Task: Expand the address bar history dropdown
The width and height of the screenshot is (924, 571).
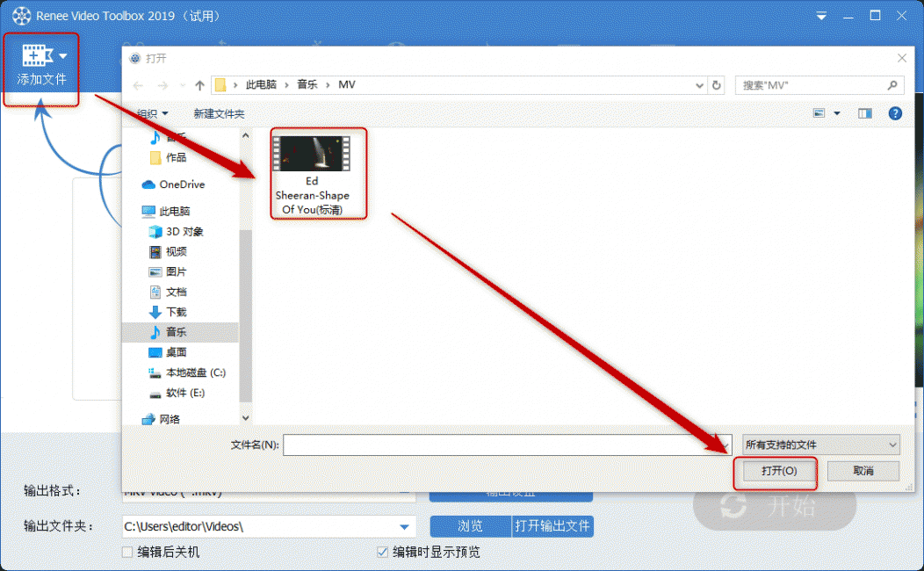Action: pyautogui.click(x=699, y=85)
